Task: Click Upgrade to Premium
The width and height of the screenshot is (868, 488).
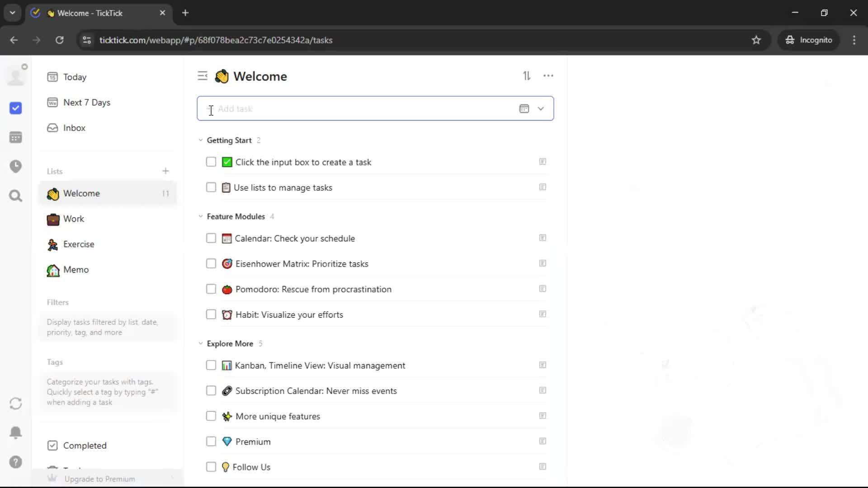Action: pos(99,479)
